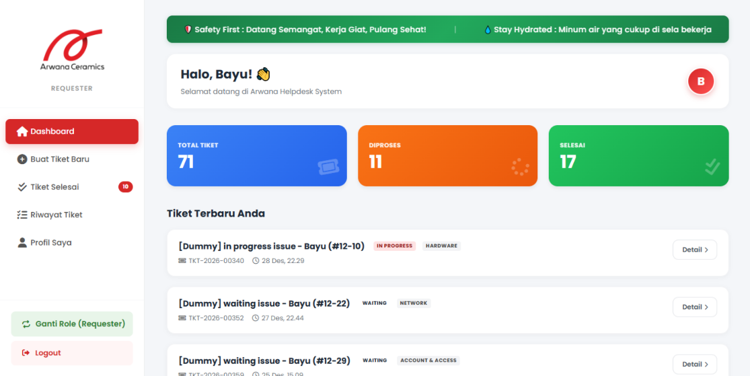Switch role with Ganti Role (Requester)
Image resolution: width=750 pixels, height=376 pixels.
72,324
